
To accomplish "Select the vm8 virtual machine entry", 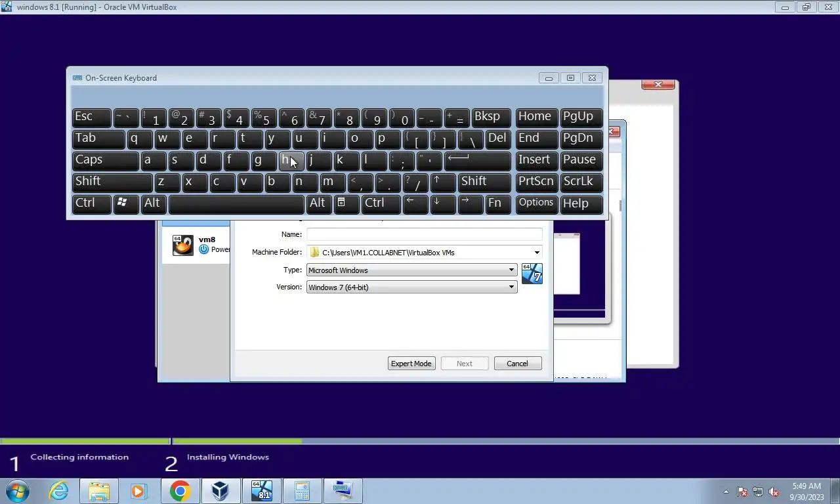I will click(x=196, y=245).
